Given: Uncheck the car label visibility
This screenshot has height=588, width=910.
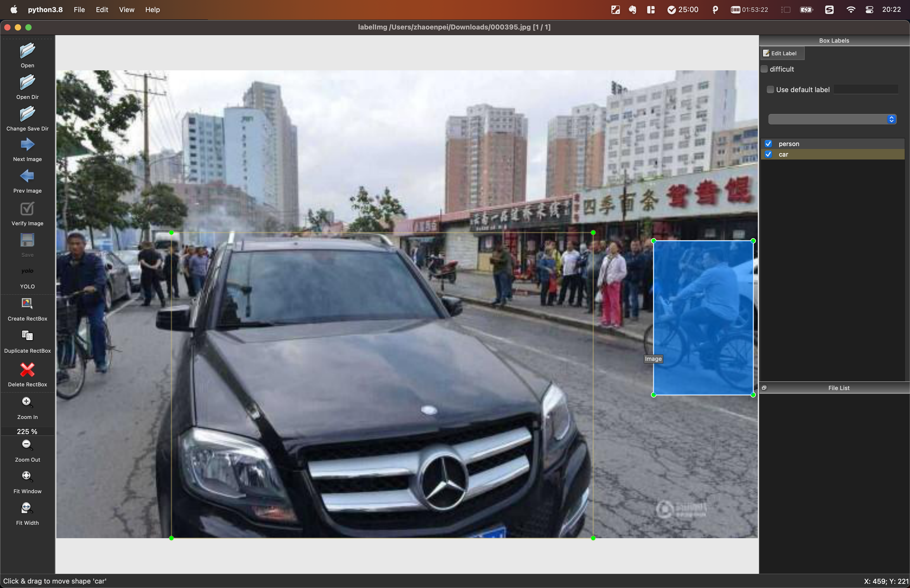Looking at the screenshot, I should click(x=768, y=155).
